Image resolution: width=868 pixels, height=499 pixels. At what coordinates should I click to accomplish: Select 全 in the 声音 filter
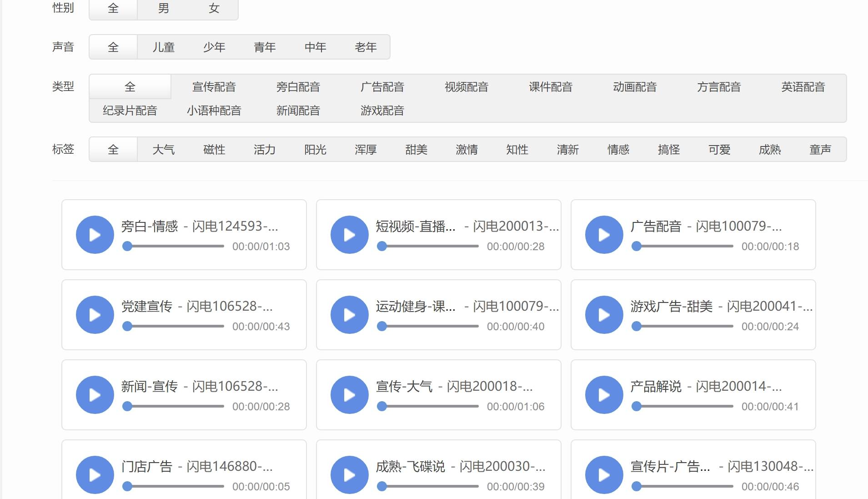pyautogui.click(x=113, y=47)
